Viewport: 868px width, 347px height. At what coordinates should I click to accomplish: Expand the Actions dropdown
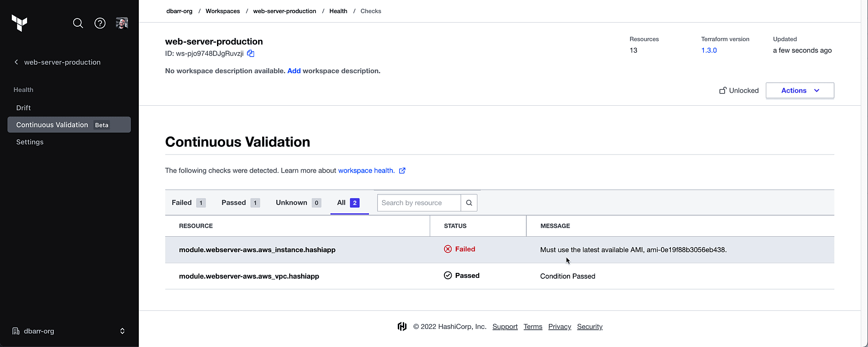799,90
